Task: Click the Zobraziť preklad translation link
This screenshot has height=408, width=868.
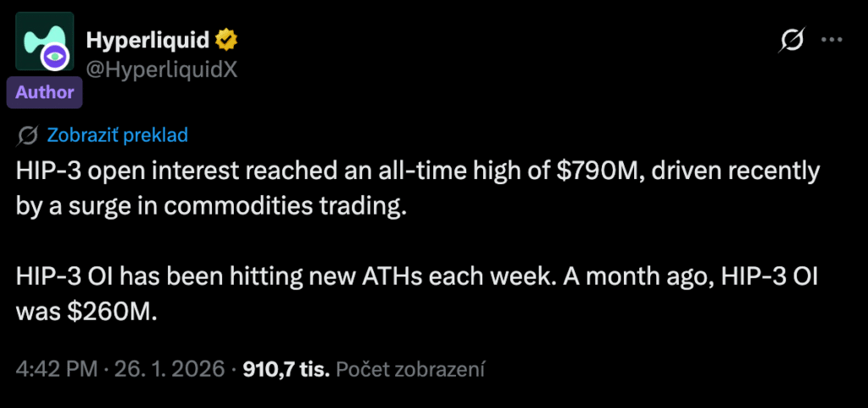Action: [x=117, y=135]
